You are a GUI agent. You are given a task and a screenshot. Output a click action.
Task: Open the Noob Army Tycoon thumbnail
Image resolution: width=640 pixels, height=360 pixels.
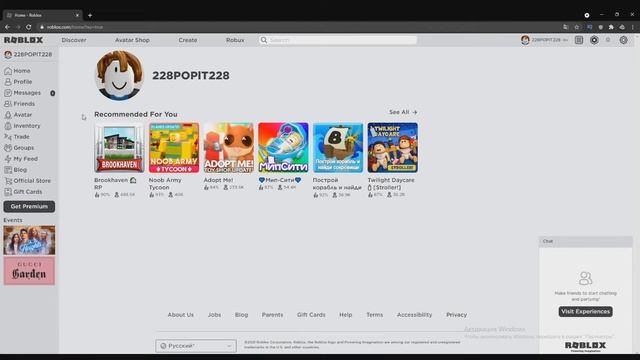[174, 148]
